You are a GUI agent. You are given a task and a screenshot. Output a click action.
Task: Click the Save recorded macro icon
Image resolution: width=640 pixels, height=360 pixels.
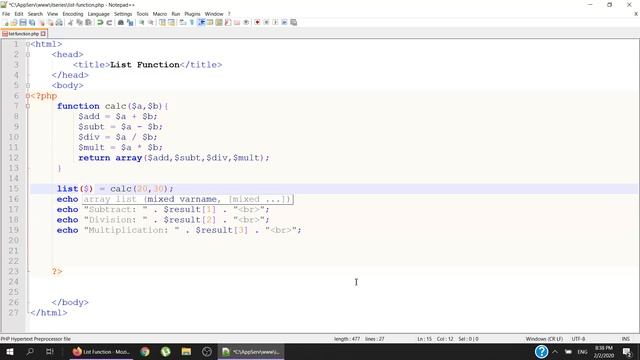point(293,22)
